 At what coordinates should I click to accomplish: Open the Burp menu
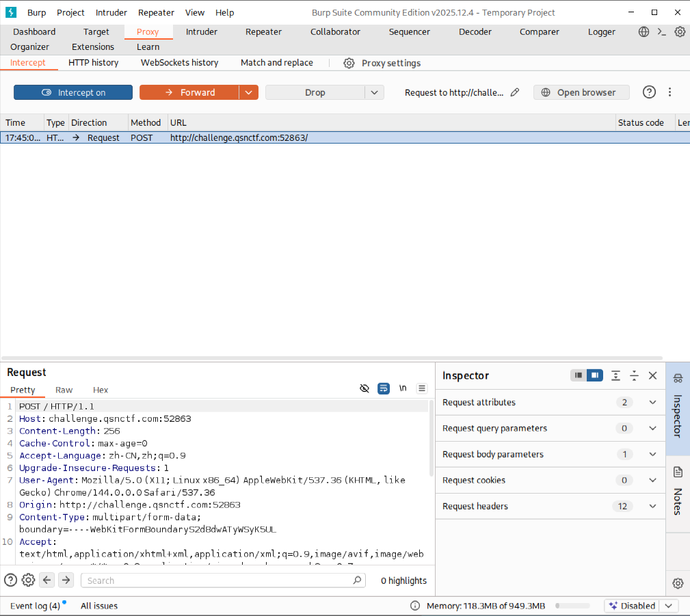(x=36, y=13)
